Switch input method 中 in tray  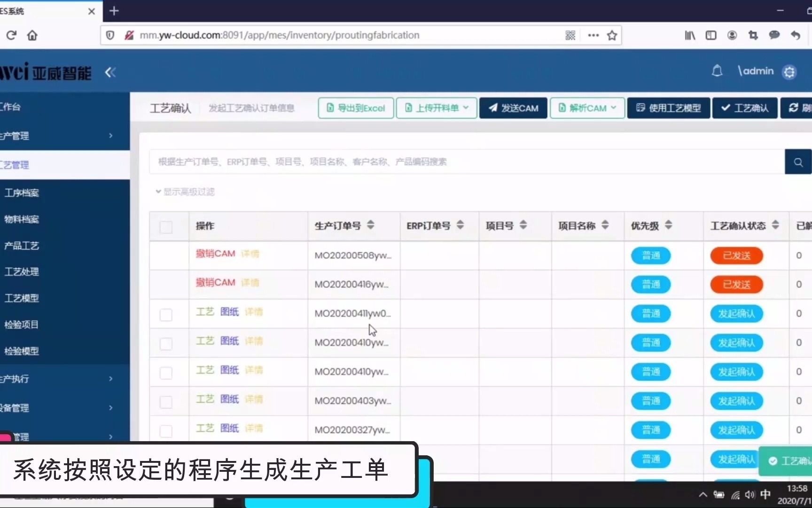(765, 494)
